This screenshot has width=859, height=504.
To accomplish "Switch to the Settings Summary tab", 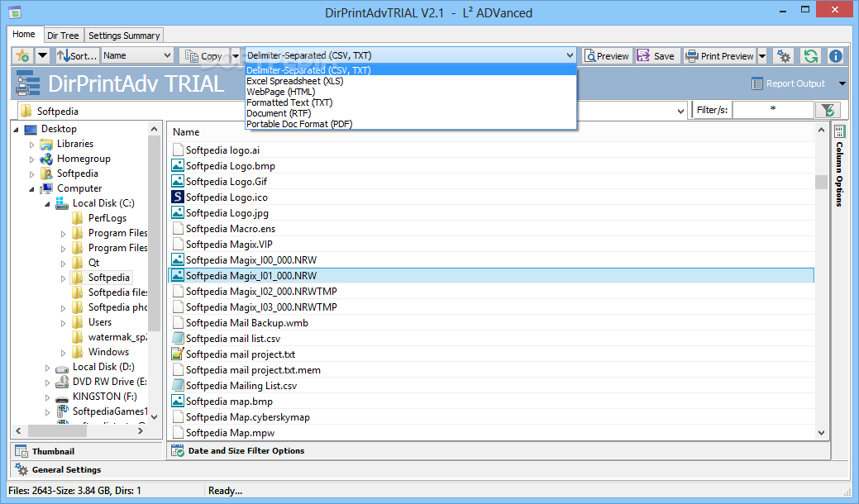I will point(124,36).
